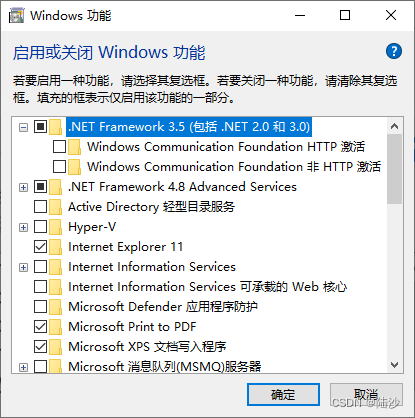
Task: Click the Windows Features title bar icon
Action: pyautogui.click(x=16, y=16)
